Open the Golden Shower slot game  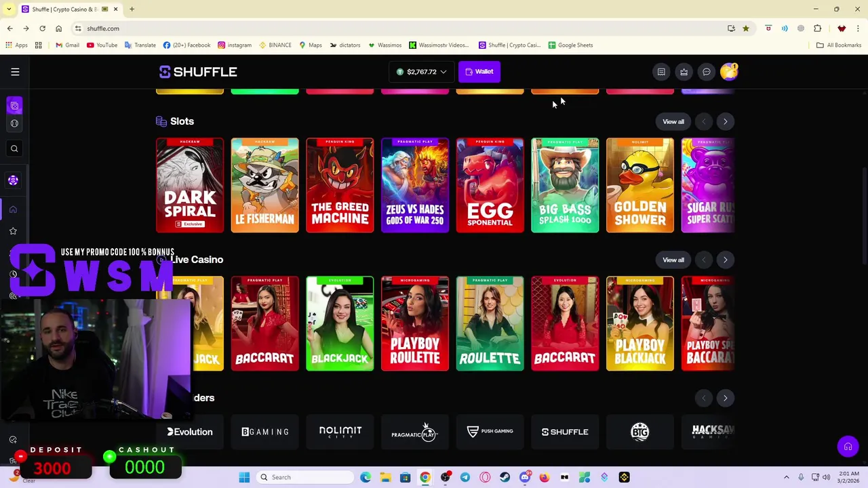pyautogui.click(x=640, y=186)
